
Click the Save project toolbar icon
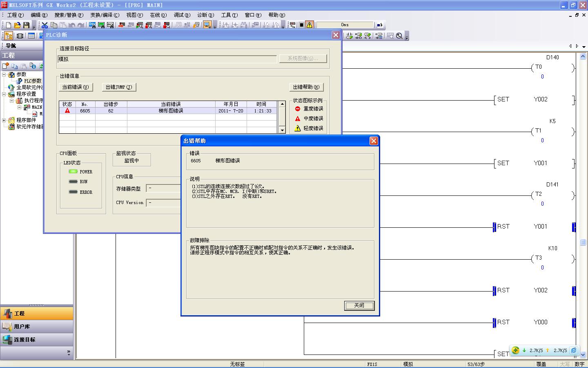point(27,25)
